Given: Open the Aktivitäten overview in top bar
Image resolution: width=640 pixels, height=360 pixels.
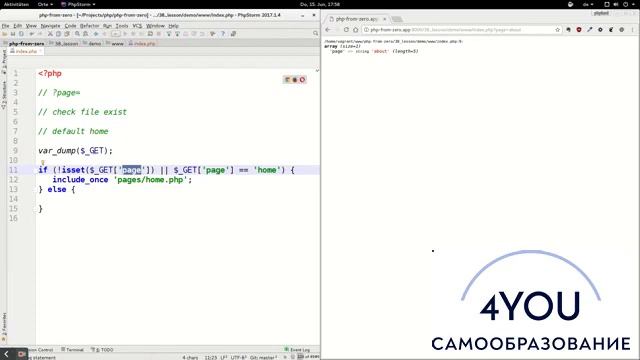Looking at the screenshot, I should pos(16,4).
